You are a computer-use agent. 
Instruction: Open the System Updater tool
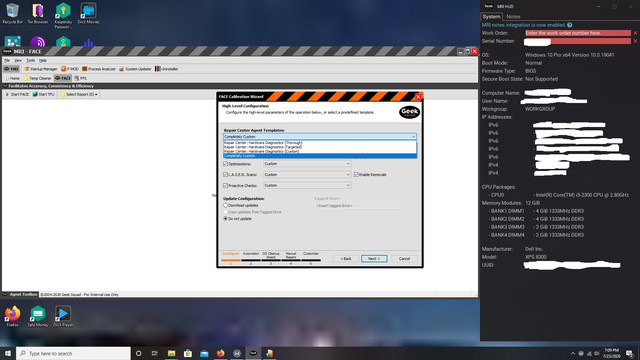[x=135, y=69]
